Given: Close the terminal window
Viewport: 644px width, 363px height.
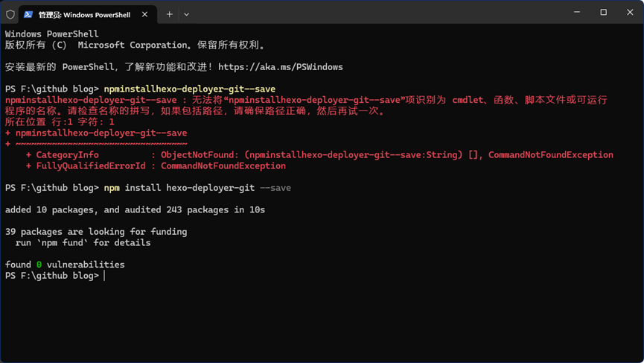Looking at the screenshot, I should click(630, 13).
